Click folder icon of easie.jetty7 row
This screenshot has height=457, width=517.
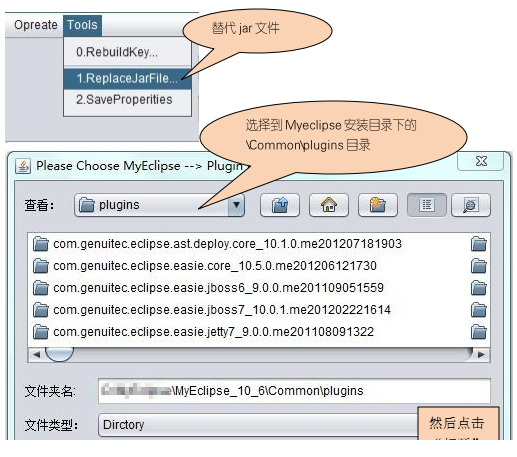pos(41,332)
